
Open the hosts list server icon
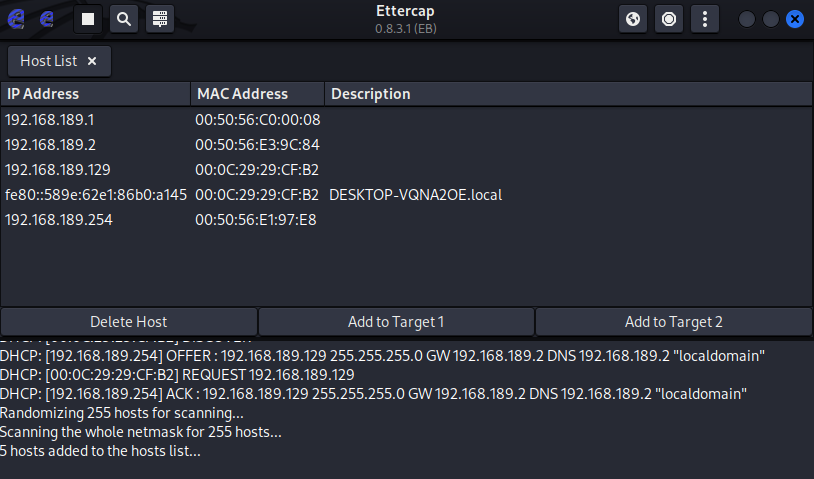158,19
